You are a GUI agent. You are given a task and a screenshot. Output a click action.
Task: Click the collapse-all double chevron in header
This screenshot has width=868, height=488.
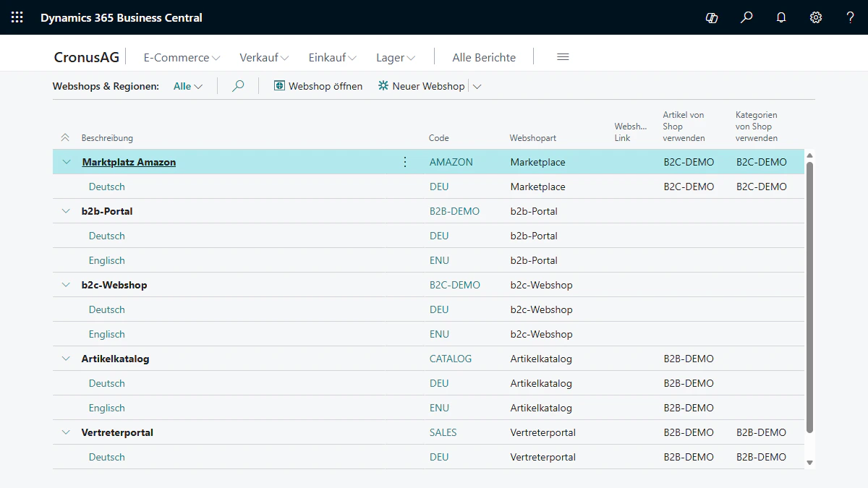click(x=65, y=137)
